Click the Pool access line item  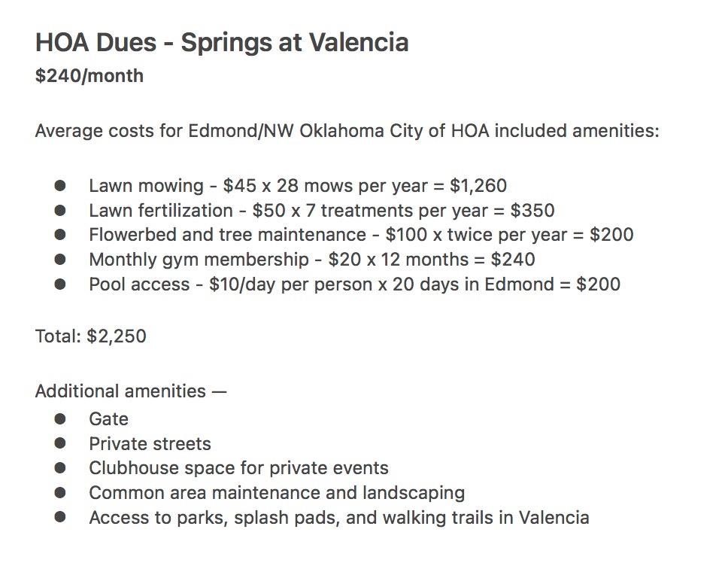click(x=355, y=284)
